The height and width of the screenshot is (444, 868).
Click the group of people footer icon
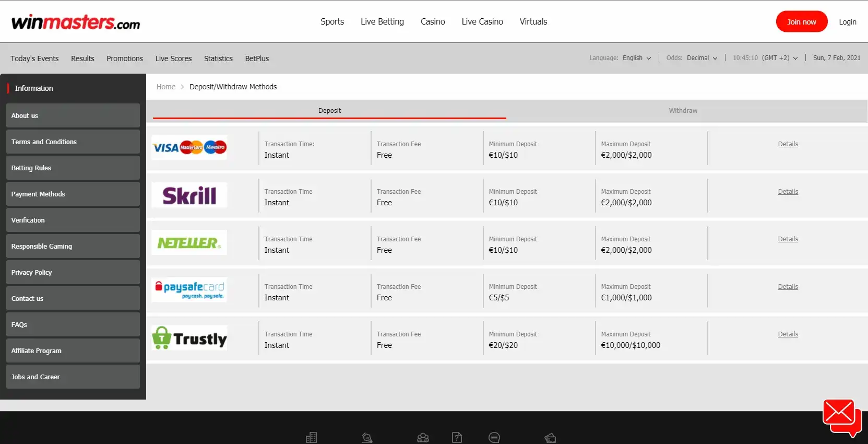pos(423,438)
